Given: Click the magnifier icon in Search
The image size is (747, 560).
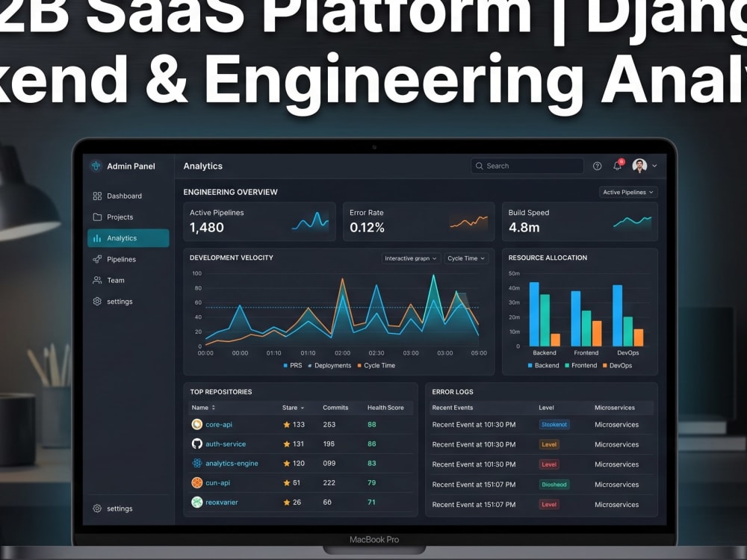Looking at the screenshot, I should coord(480,166).
